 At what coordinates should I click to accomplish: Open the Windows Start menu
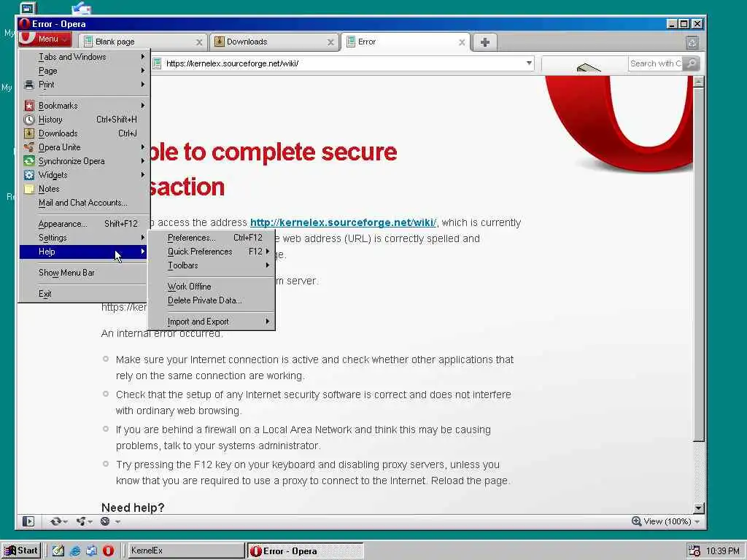click(21, 551)
